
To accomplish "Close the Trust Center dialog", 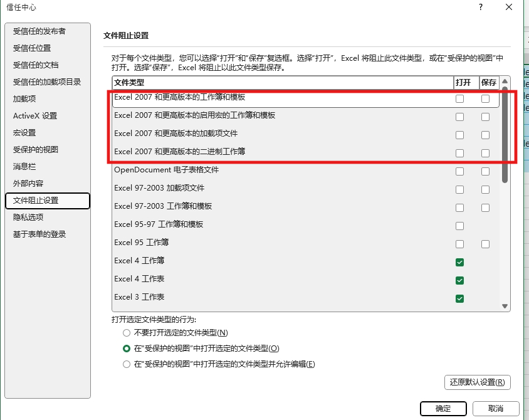I will pyautogui.click(x=509, y=7).
